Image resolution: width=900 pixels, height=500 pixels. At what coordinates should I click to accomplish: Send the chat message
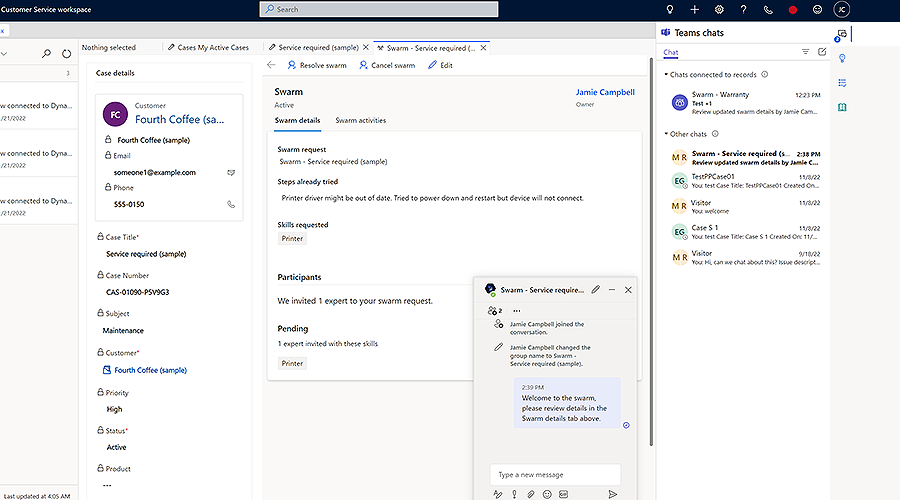point(612,494)
